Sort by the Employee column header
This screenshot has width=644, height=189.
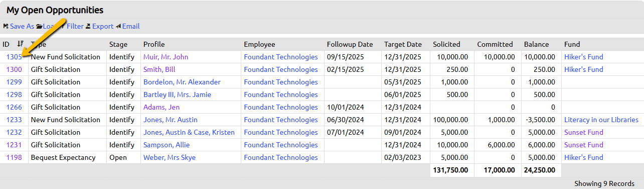click(259, 44)
